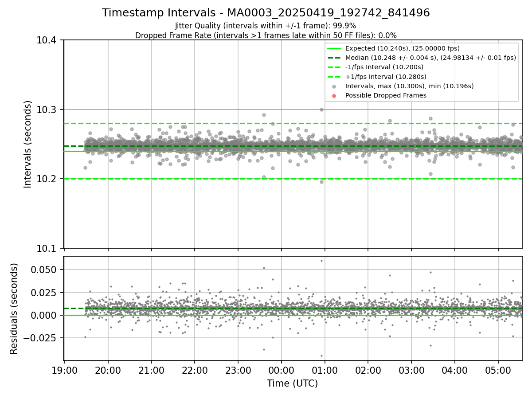This screenshot has height=399, width=532.
Task: Click the 10.4 y-axis tick label
Action: (47, 40)
